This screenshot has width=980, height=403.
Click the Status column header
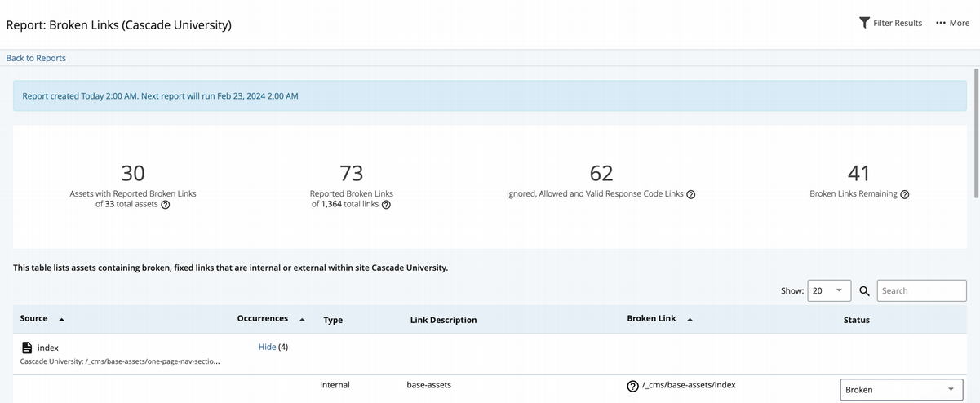tap(857, 320)
